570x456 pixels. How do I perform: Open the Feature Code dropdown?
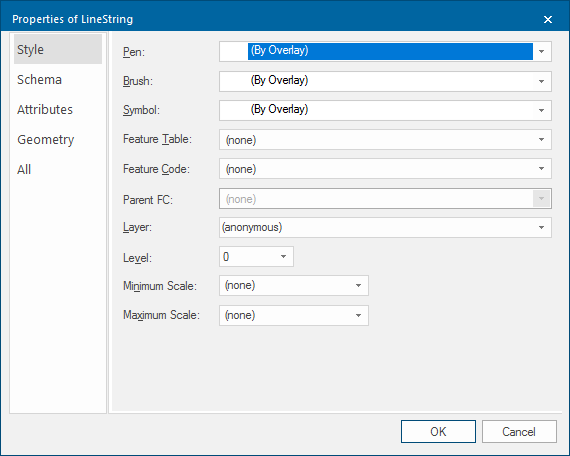541,168
